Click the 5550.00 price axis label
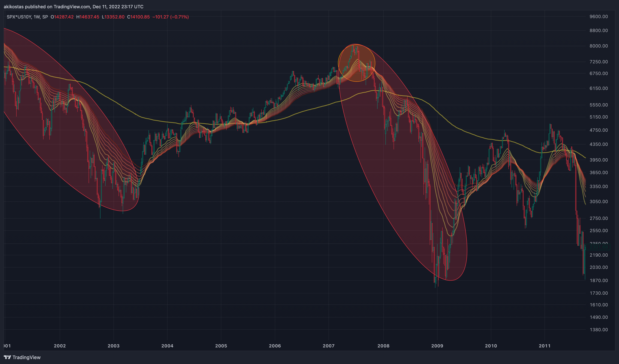 pyautogui.click(x=599, y=105)
